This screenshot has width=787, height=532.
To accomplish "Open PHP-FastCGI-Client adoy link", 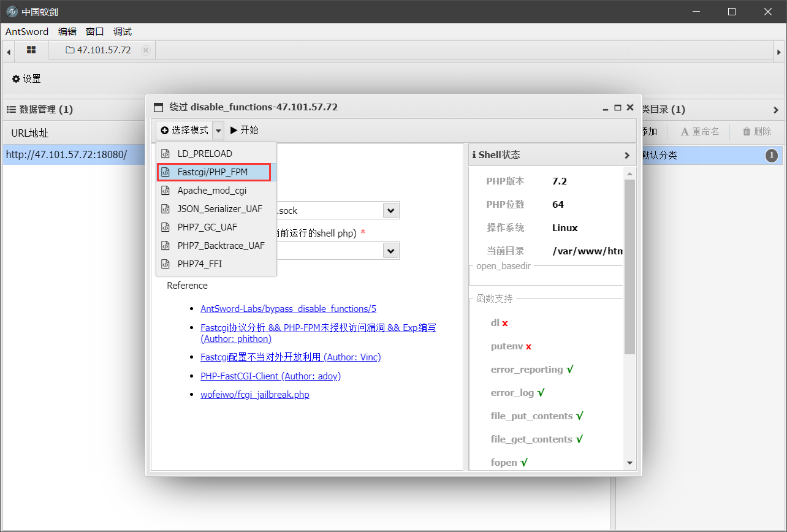I will coord(270,376).
